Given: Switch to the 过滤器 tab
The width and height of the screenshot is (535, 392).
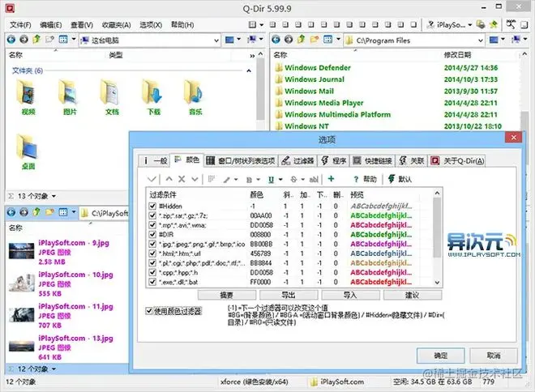Looking at the screenshot, I should click(x=297, y=160).
